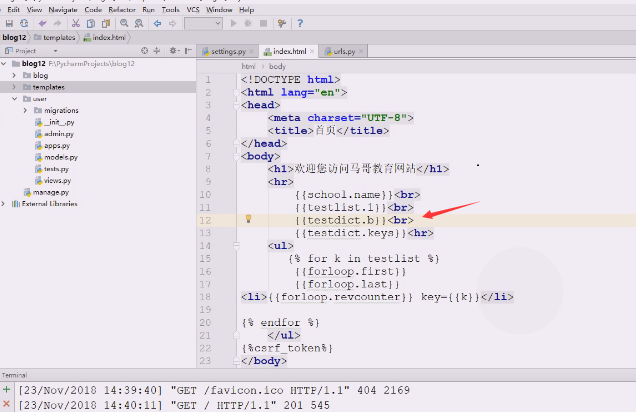The image size is (636, 412).
Task: Expand the templates folder
Action: click(14, 87)
